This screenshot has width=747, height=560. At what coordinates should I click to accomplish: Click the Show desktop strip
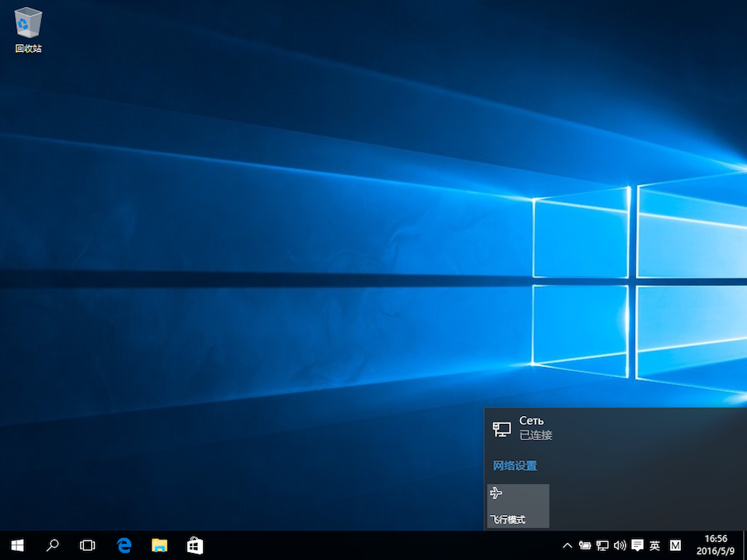click(745, 545)
